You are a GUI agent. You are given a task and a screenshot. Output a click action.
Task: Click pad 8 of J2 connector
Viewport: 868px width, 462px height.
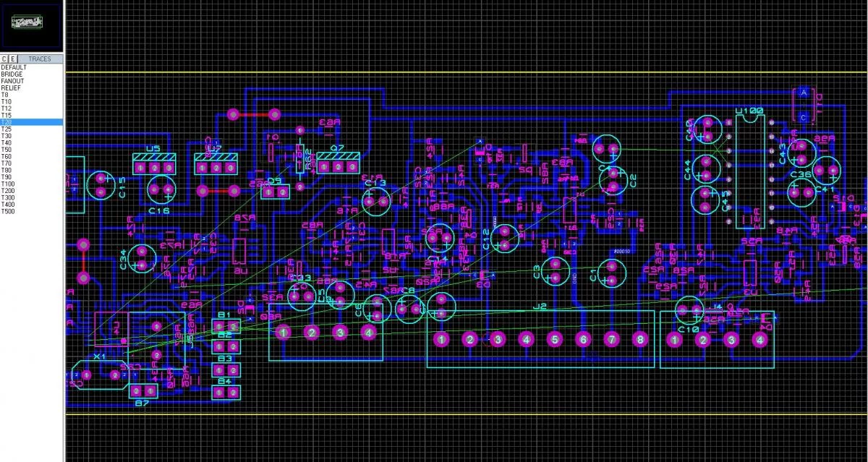(639, 339)
